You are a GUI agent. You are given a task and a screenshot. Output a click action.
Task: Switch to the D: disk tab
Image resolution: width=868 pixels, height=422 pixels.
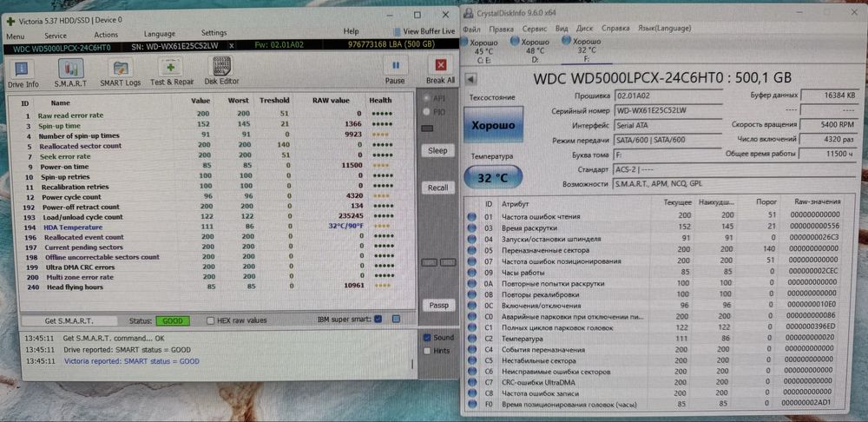point(532,50)
